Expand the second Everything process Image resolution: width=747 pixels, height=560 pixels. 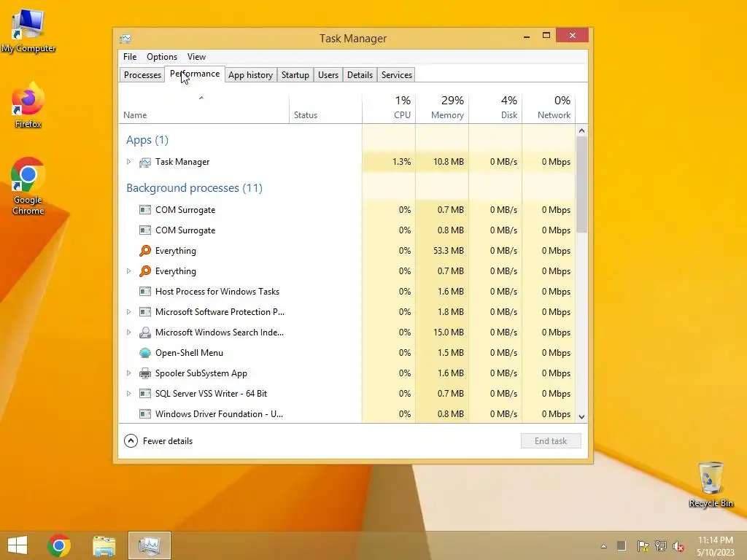tap(128, 271)
